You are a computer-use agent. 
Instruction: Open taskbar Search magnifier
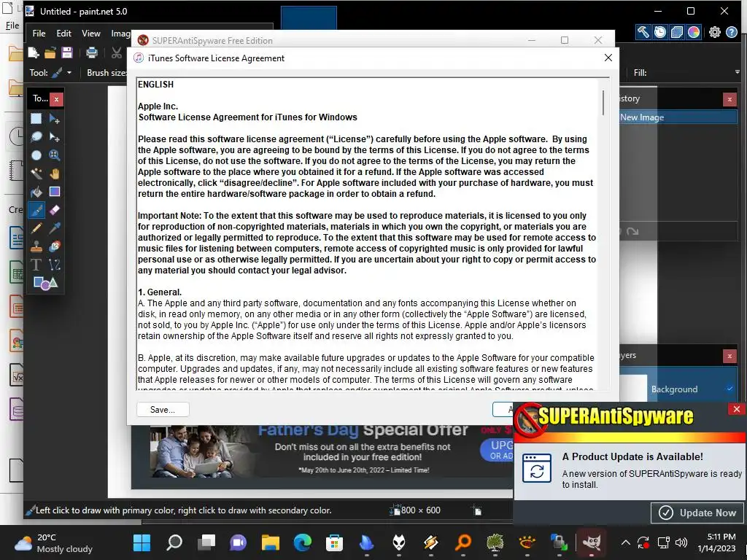pos(174,542)
